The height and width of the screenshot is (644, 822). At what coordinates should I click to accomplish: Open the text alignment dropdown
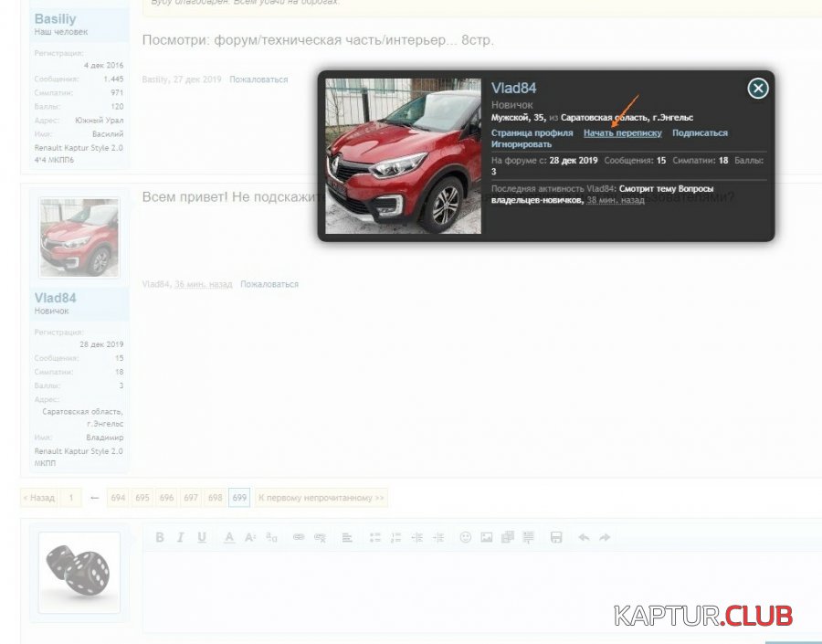pyautogui.click(x=347, y=538)
